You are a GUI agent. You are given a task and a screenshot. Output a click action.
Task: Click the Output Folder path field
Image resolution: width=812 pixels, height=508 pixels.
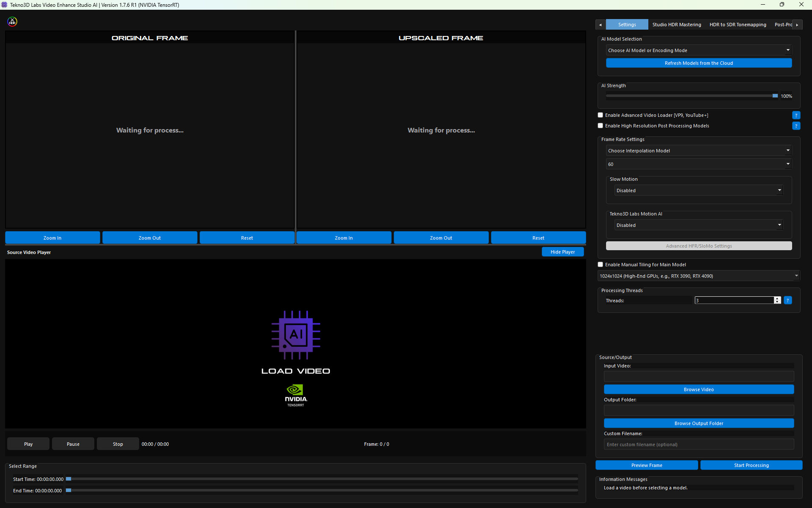[699, 410]
